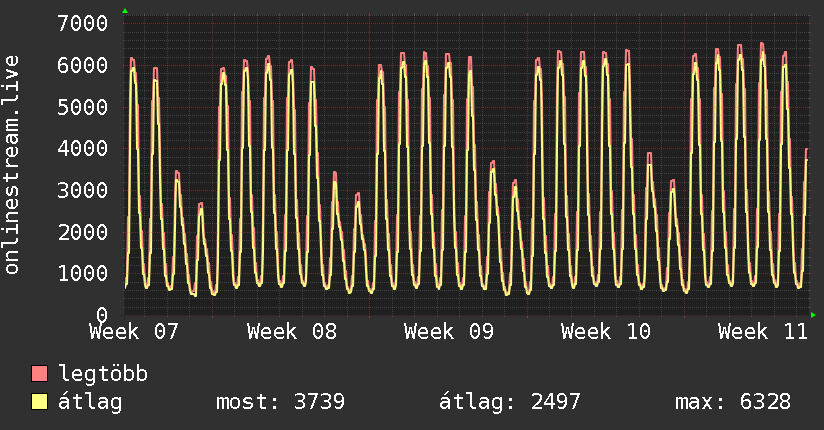Select the átlag: 2497 statistic

point(510,402)
